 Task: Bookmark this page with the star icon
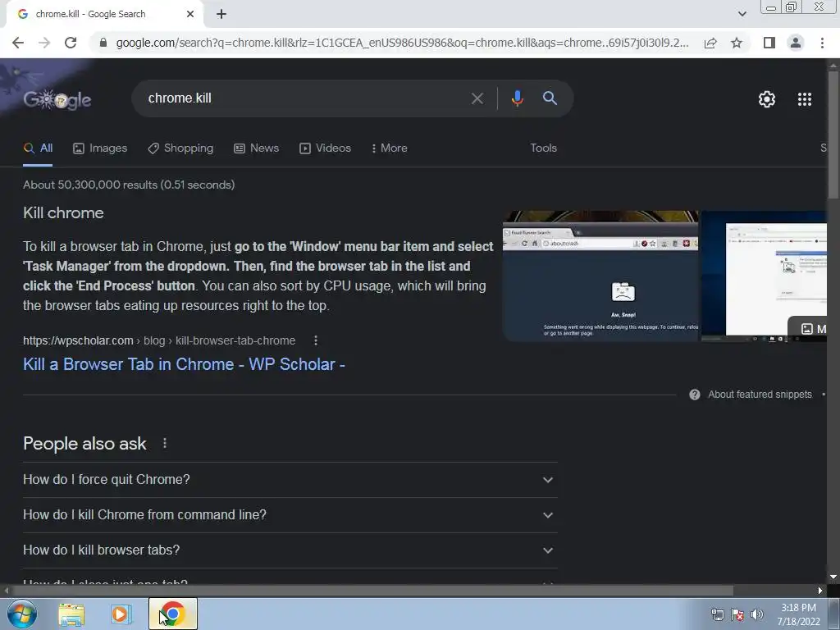(x=737, y=43)
